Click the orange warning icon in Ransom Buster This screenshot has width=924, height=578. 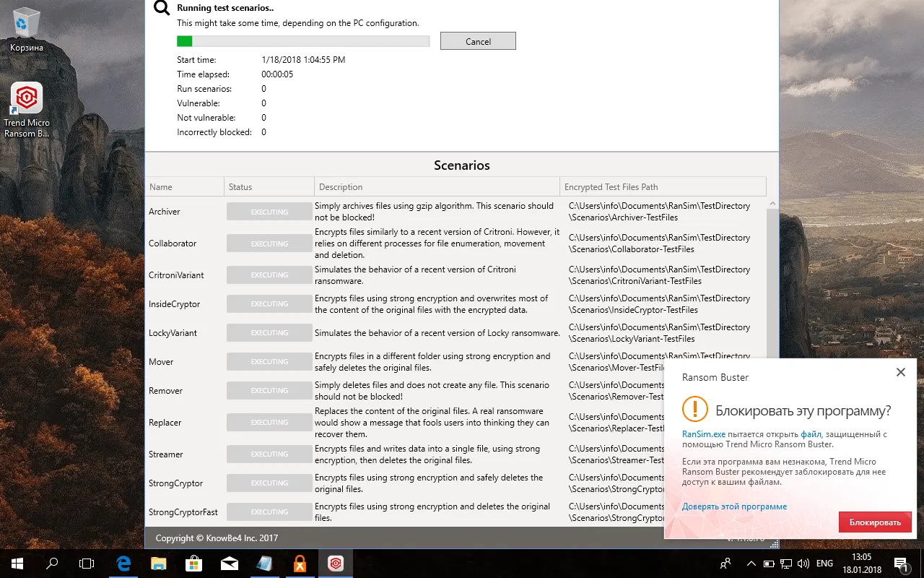694,409
